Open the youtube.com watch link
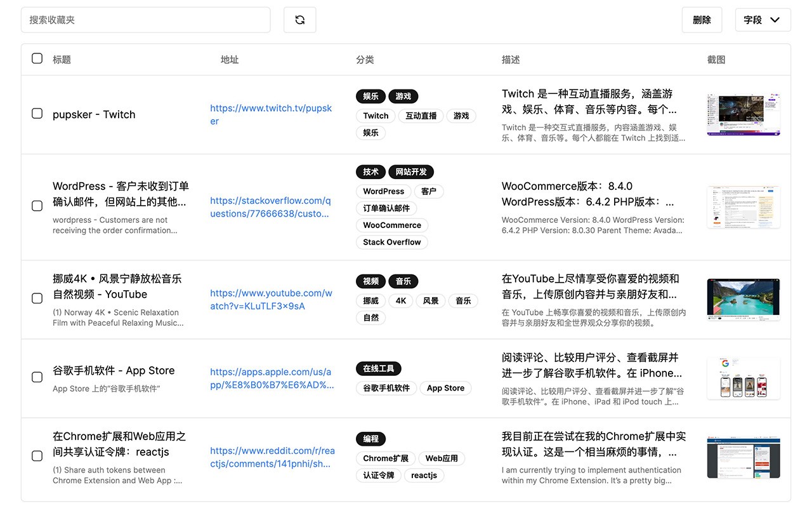812x508 pixels. click(271, 299)
